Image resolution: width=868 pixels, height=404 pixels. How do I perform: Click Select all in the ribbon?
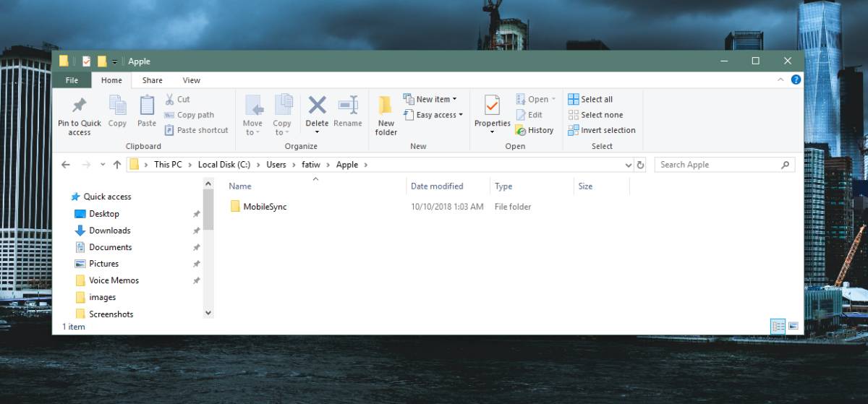click(590, 99)
